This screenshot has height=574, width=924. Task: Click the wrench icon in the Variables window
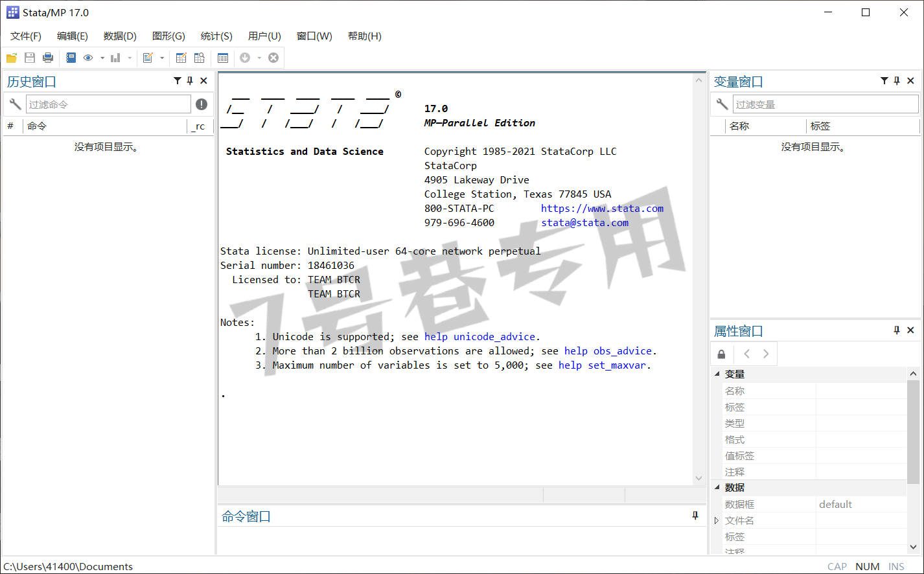(x=722, y=104)
